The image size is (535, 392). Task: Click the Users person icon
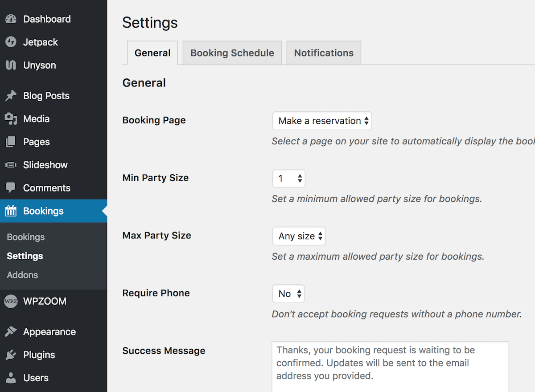pos(11,378)
